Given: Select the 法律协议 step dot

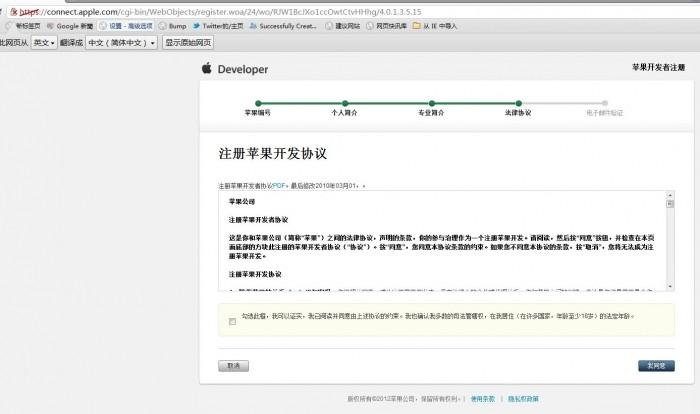Looking at the screenshot, I should (518, 103).
